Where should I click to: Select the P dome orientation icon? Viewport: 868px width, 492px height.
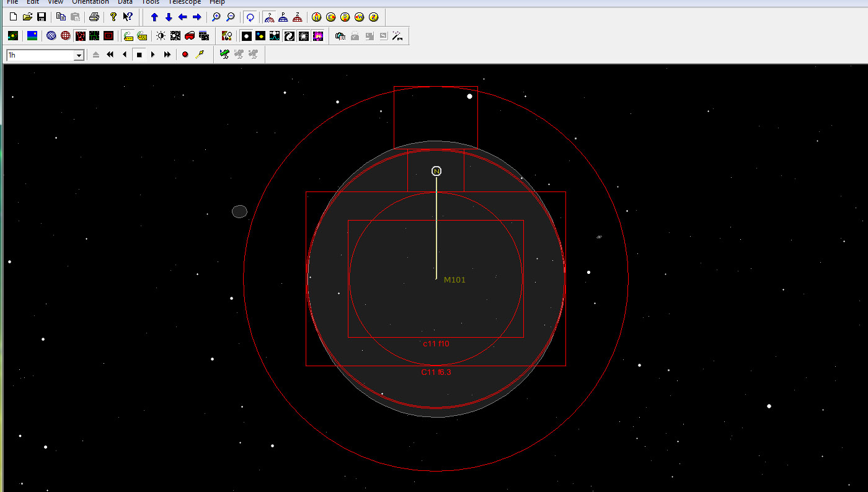283,17
